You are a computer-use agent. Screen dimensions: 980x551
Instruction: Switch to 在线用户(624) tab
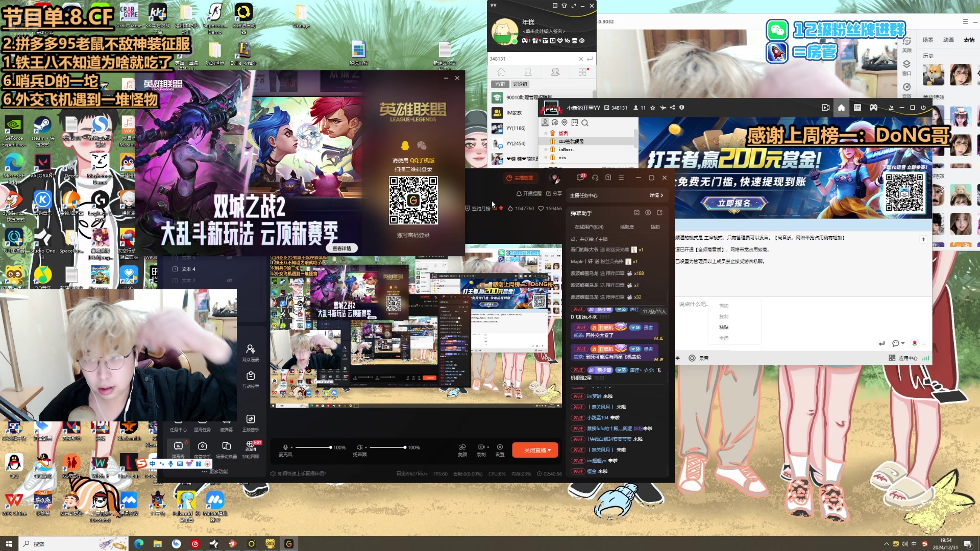[x=589, y=227]
